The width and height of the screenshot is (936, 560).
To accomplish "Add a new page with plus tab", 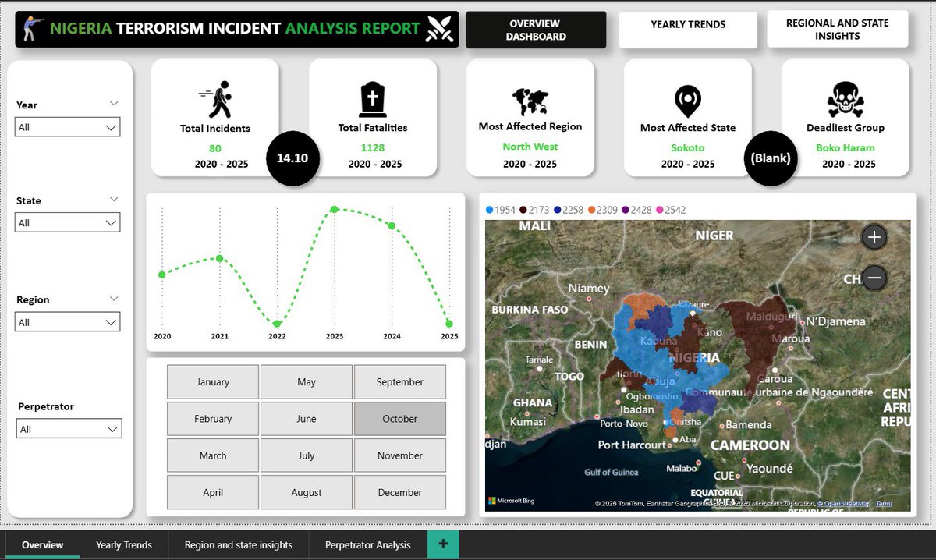I will pyautogui.click(x=443, y=544).
